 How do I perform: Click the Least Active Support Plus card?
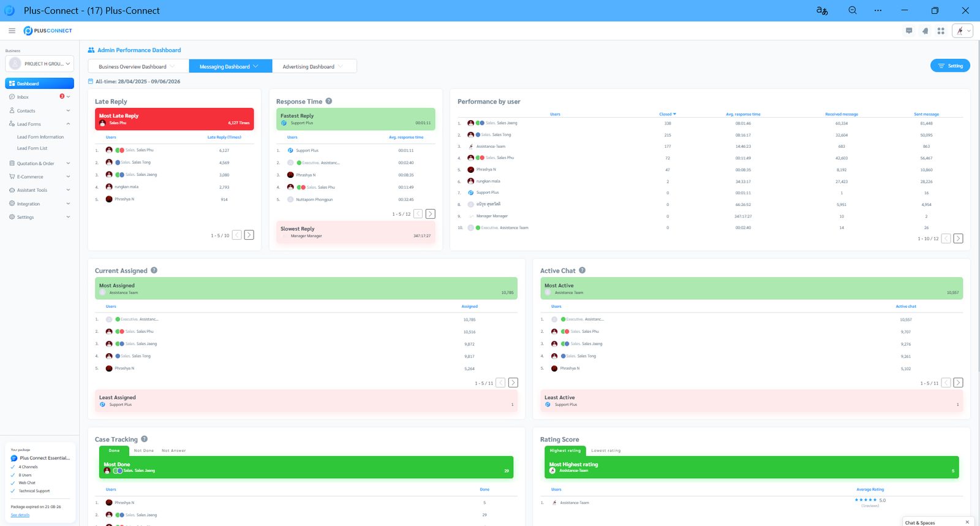(x=752, y=400)
